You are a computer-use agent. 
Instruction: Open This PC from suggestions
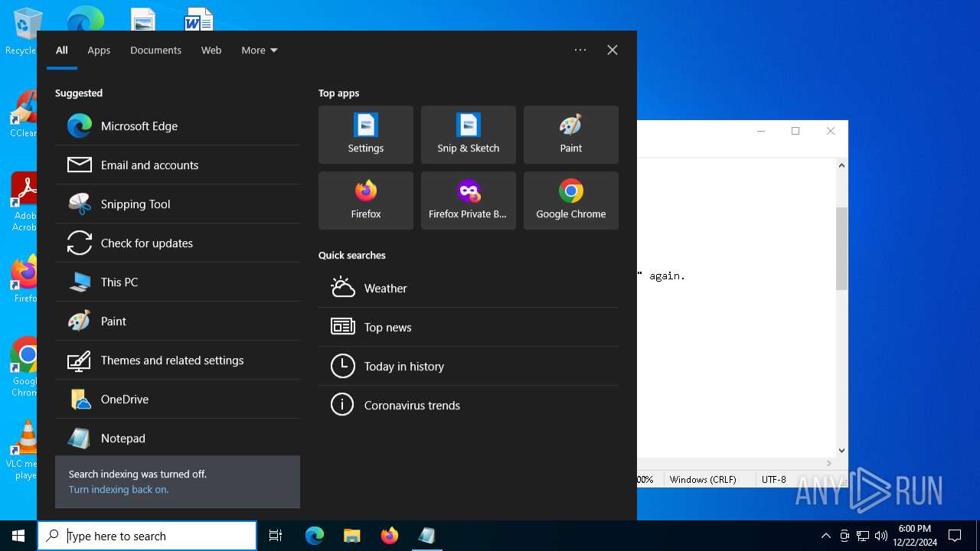pyautogui.click(x=178, y=282)
